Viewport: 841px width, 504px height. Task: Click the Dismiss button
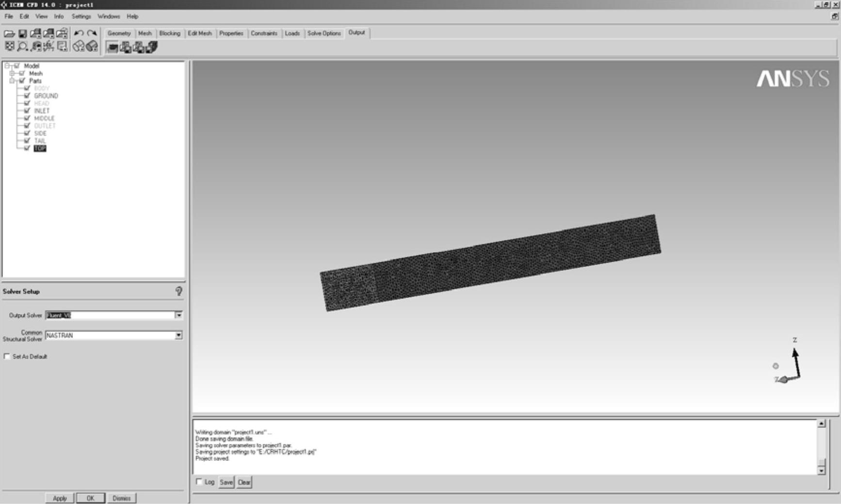pyautogui.click(x=121, y=498)
